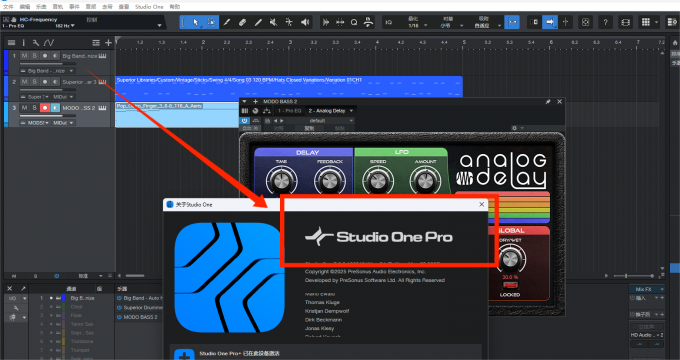The image size is (680, 360).
Task: Select the Range tool in the toolbar
Action: pos(211,22)
